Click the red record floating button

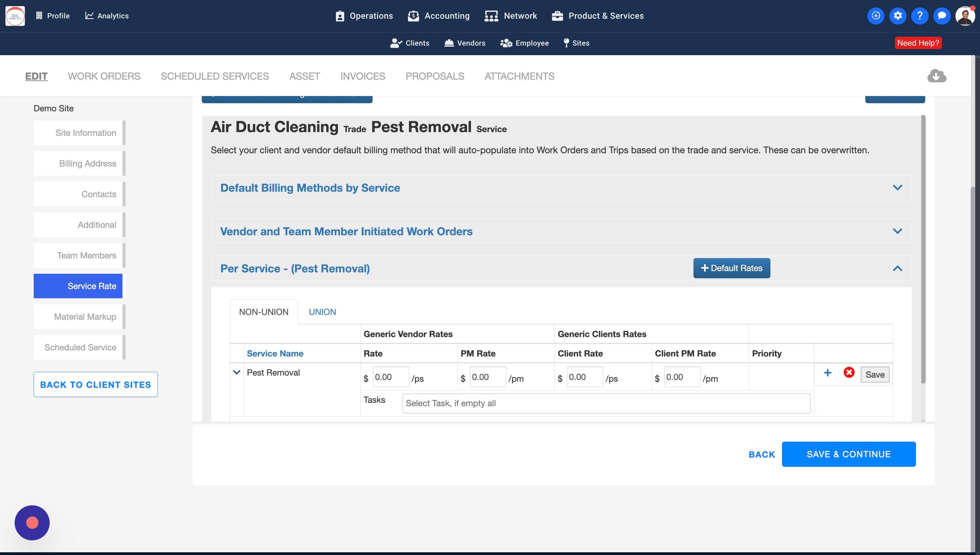[x=32, y=523]
